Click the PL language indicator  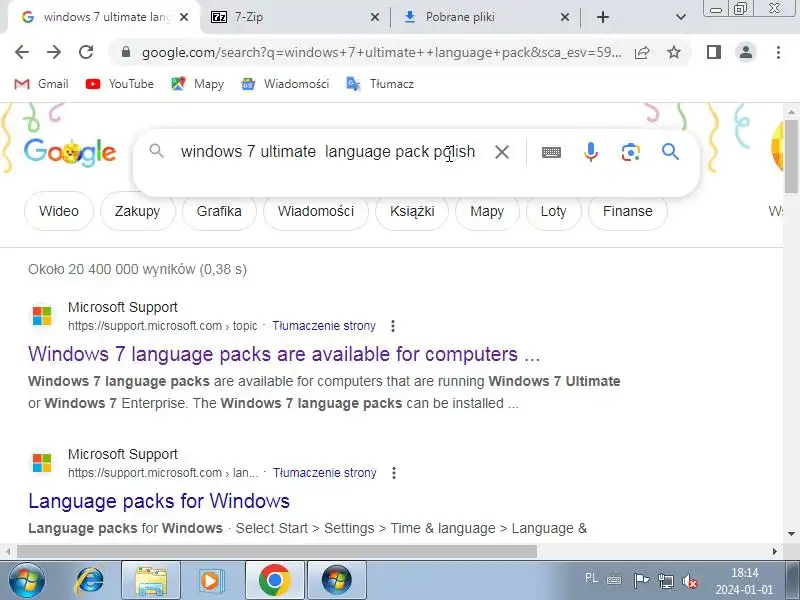click(591, 578)
